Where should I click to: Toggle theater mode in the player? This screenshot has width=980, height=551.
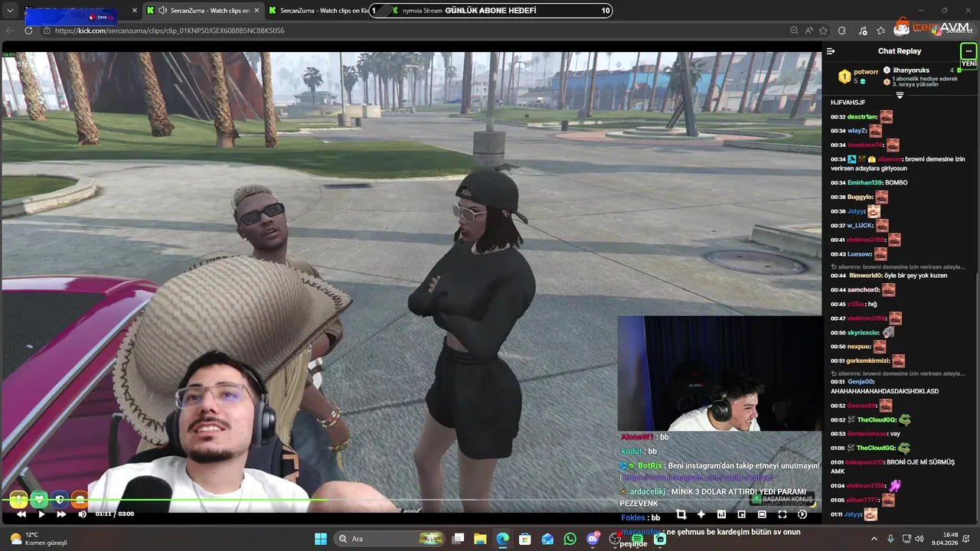(762, 515)
